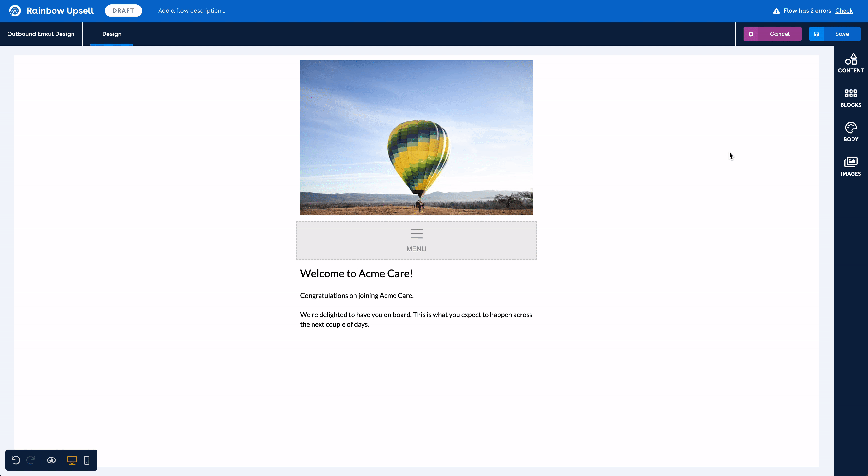
Task: Click Check to view flow errors
Action: click(844, 11)
